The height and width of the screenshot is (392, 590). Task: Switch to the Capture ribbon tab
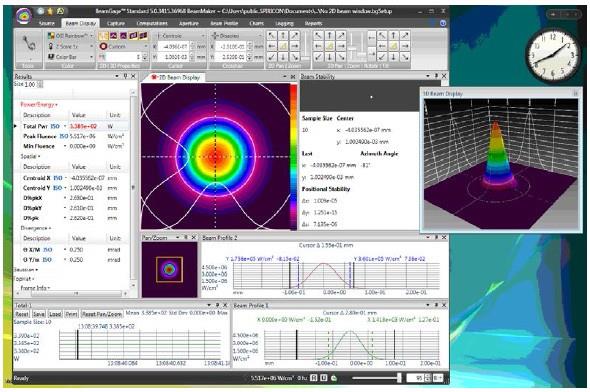tap(116, 23)
